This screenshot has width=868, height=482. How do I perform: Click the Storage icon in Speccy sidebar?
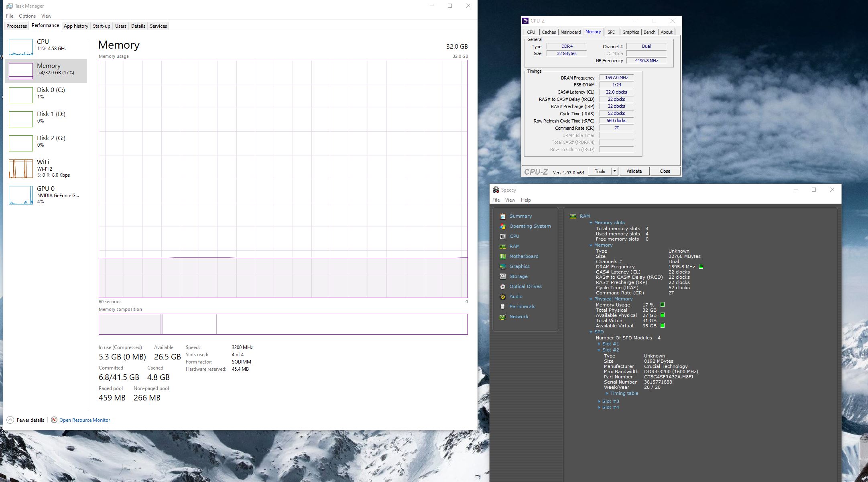(x=502, y=276)
